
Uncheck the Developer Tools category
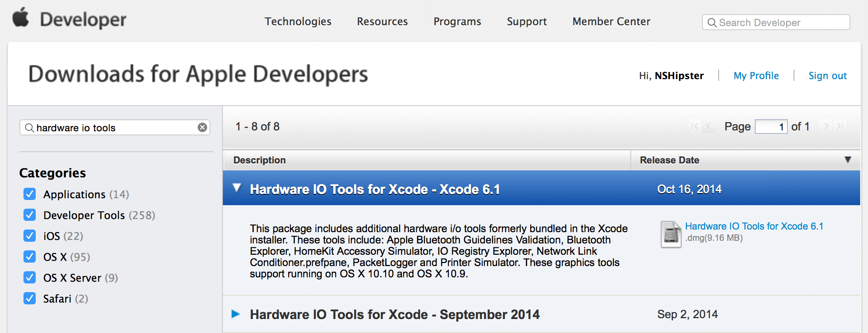click(x=30, y=215)
